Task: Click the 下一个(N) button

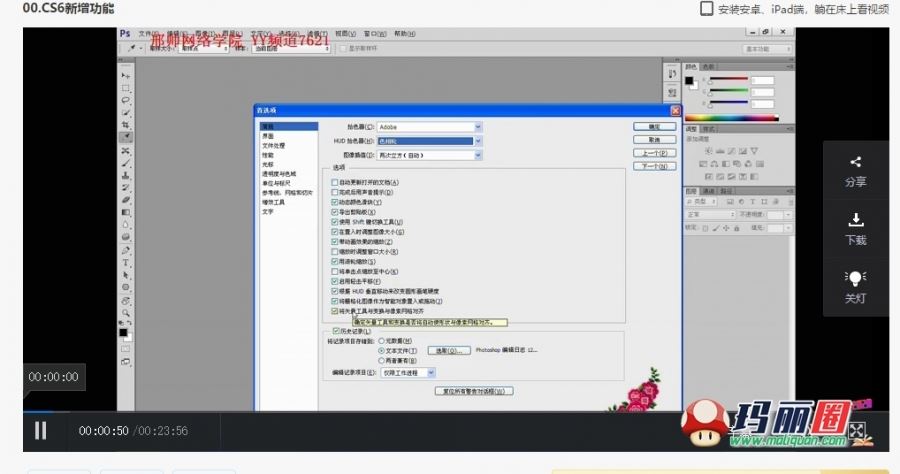Action: [654, 166]
